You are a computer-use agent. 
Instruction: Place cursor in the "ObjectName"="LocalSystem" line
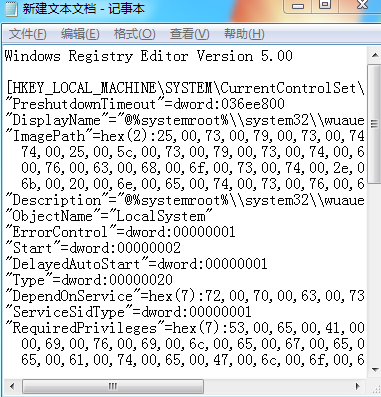109,216
